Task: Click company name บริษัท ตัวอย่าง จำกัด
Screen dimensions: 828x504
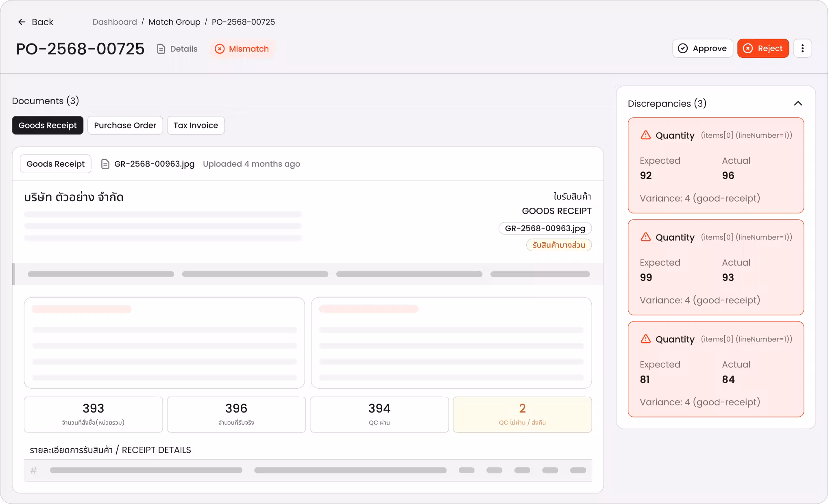Action: click(x=74, y=197)
